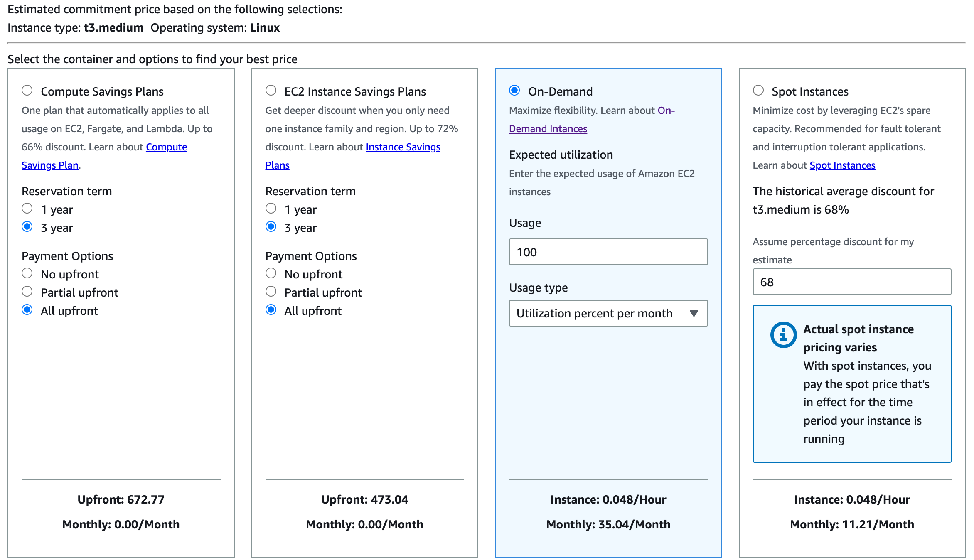Select the Compute Savings Plans pricing option
This screenshot has height=560, width=974.
pos(27,90)
